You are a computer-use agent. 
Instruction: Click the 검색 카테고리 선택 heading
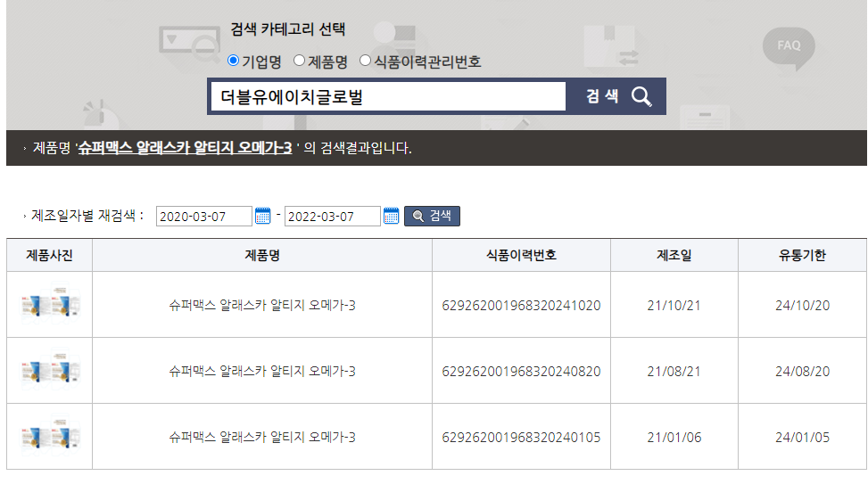tap(288, 29)
